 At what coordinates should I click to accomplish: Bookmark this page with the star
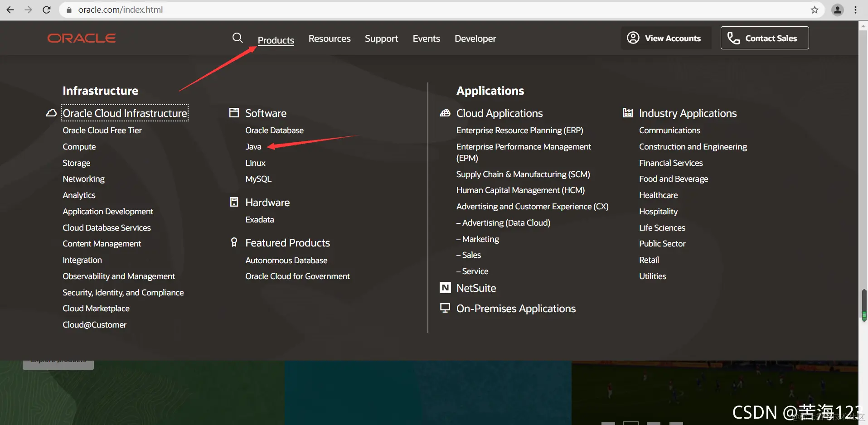pyautogui.click(x=815, y=10)
